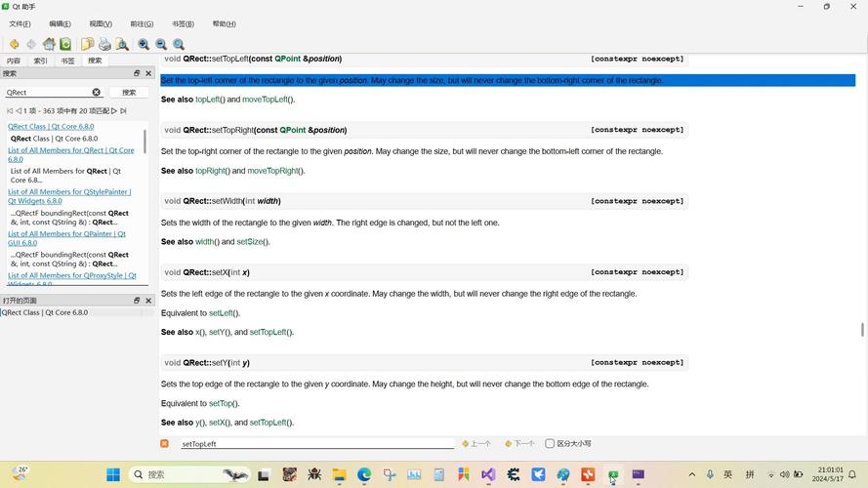Open the home page via house icon
The width and height of the screenshot is (868, 488).
49,44
